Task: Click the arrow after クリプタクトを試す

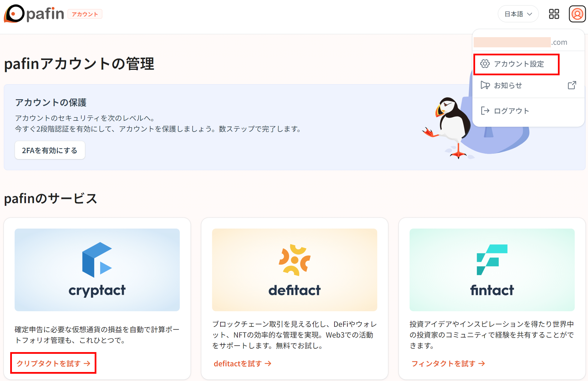Action: click(87, 364)
